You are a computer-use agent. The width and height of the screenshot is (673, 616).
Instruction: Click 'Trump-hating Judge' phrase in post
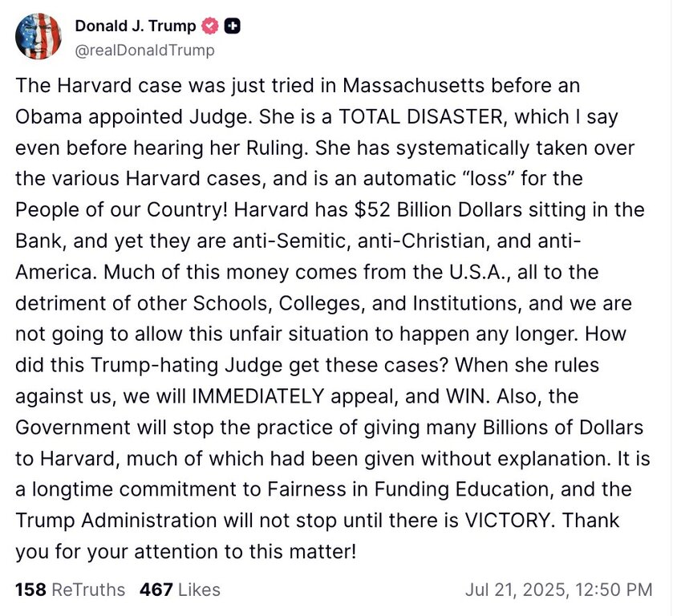pyautogui.click(x=186, y=365)
